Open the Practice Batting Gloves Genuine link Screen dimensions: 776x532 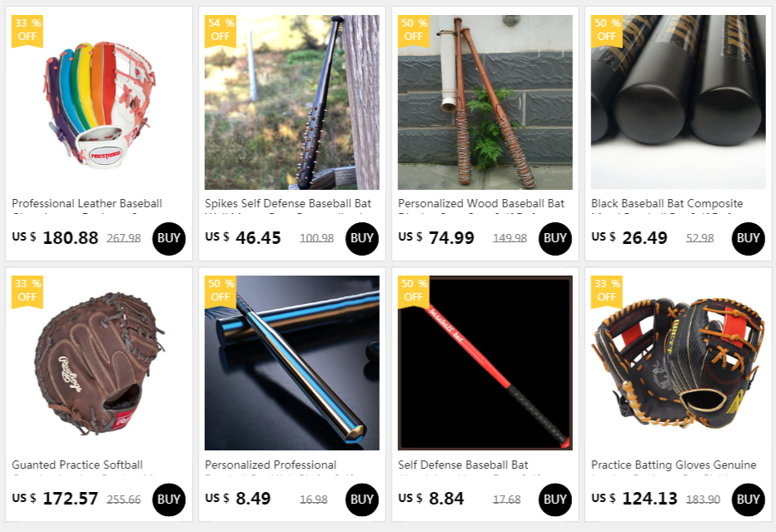pos(674,465)
